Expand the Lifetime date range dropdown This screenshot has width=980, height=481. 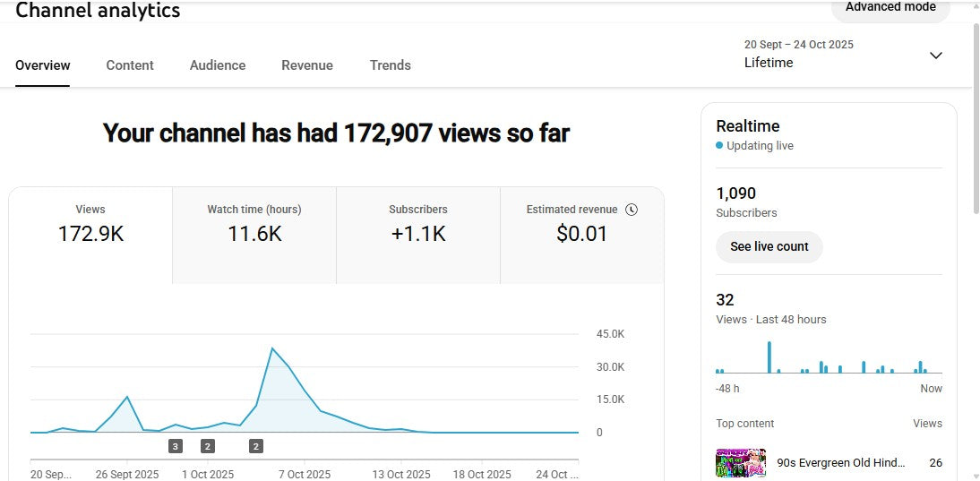pos(935,56)
